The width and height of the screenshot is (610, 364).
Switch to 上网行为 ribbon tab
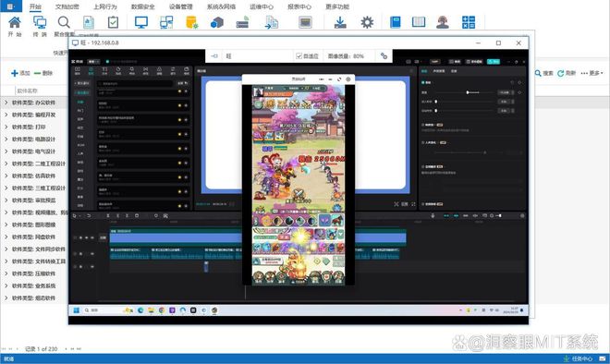(105, 6)
